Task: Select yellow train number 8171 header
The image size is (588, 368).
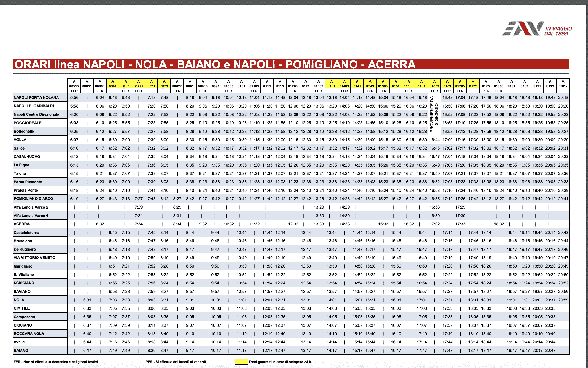Action: click(x=473, y=86)
